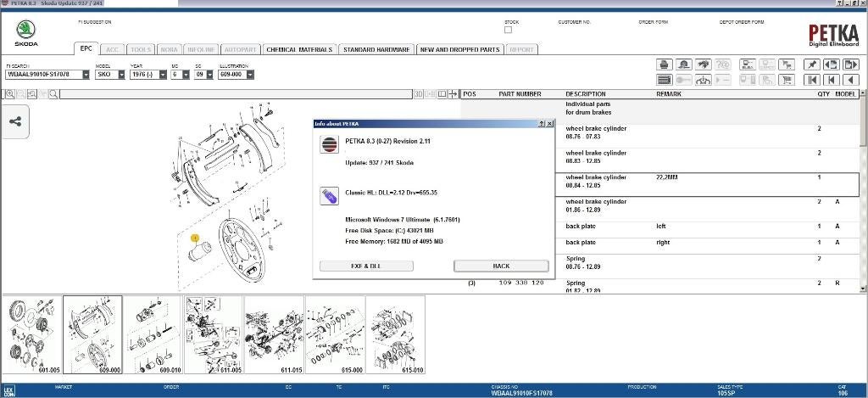Click the computer transfer icon in toolbar
Image resolution: width=868 pixels, height=398 pixels.
pos(748,64)
